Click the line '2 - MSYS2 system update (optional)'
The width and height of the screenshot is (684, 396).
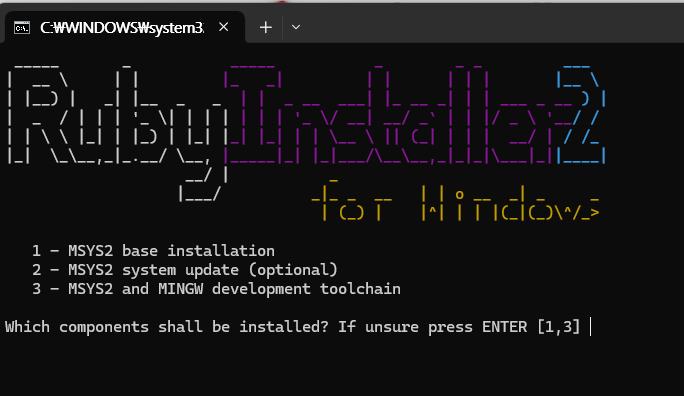tap(185, 270)
